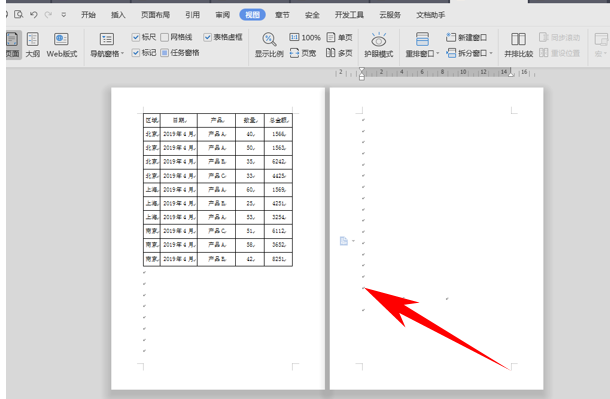Click the 页宽 page width button
Viewport: 610px width, 399px height.
pos(303,53)
